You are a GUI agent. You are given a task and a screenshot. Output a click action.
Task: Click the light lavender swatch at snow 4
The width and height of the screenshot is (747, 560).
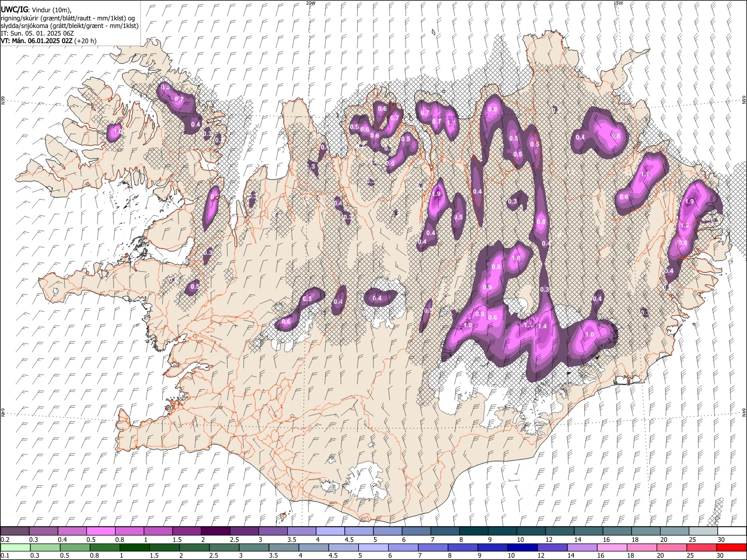click(x=329, y=531)
